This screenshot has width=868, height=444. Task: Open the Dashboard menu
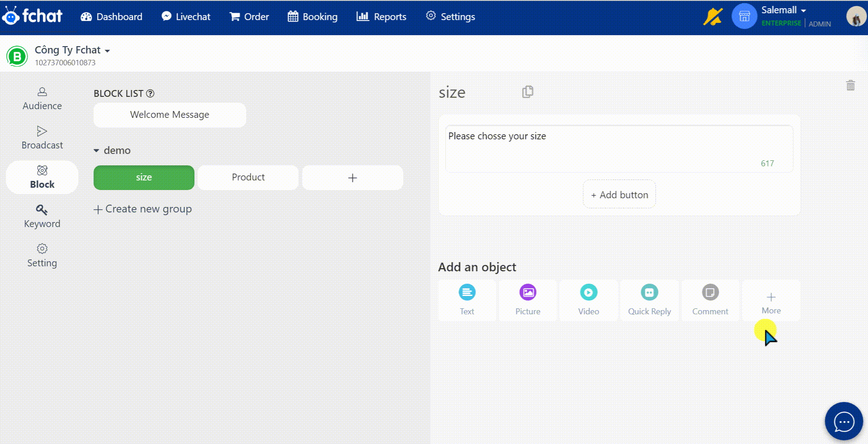coord(111,17)
